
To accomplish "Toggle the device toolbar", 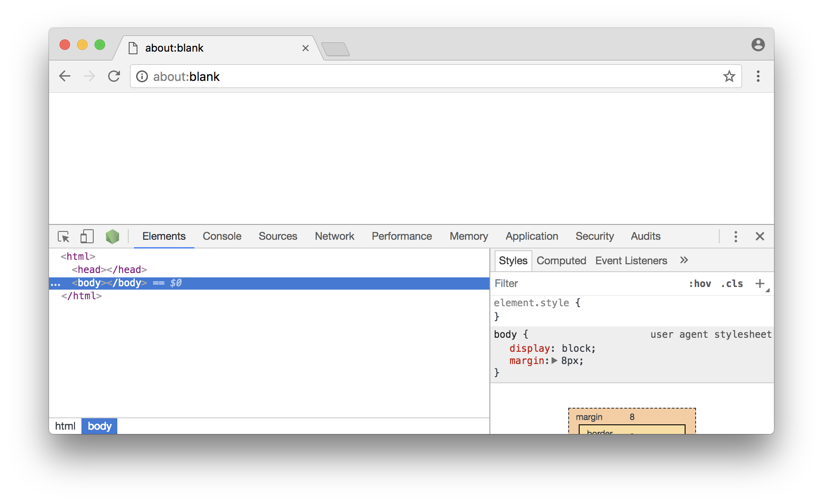I will coord(87,236).
